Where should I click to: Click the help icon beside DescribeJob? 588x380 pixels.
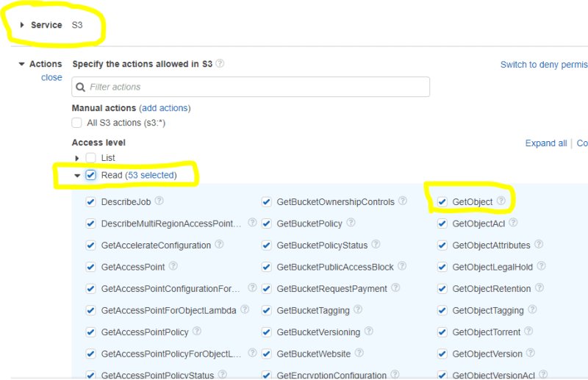point(159,201)
